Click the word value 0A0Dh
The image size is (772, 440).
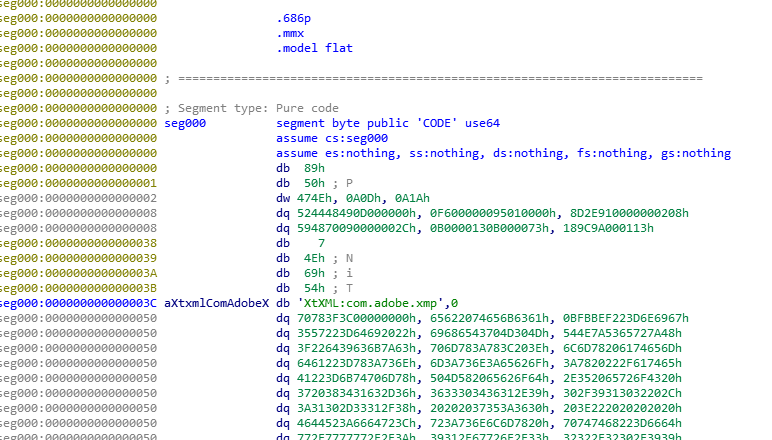(x=363, y=198)
